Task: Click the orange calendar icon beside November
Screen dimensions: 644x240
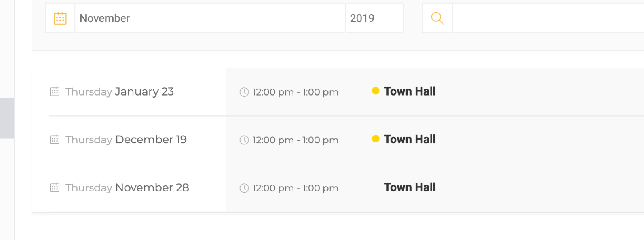Action: coord(60,18)
